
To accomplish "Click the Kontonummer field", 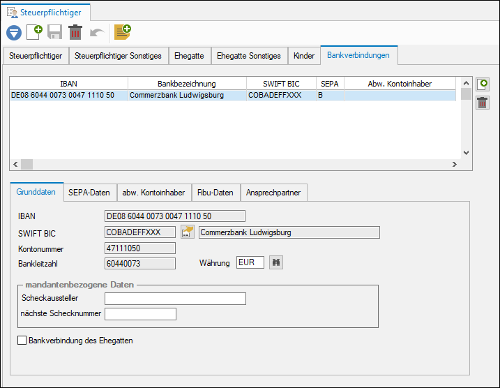I will tap(140, 248).
